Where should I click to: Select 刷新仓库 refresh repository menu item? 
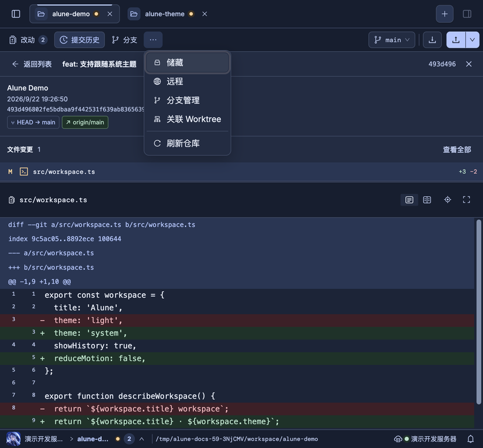click(x=187, y=143)
